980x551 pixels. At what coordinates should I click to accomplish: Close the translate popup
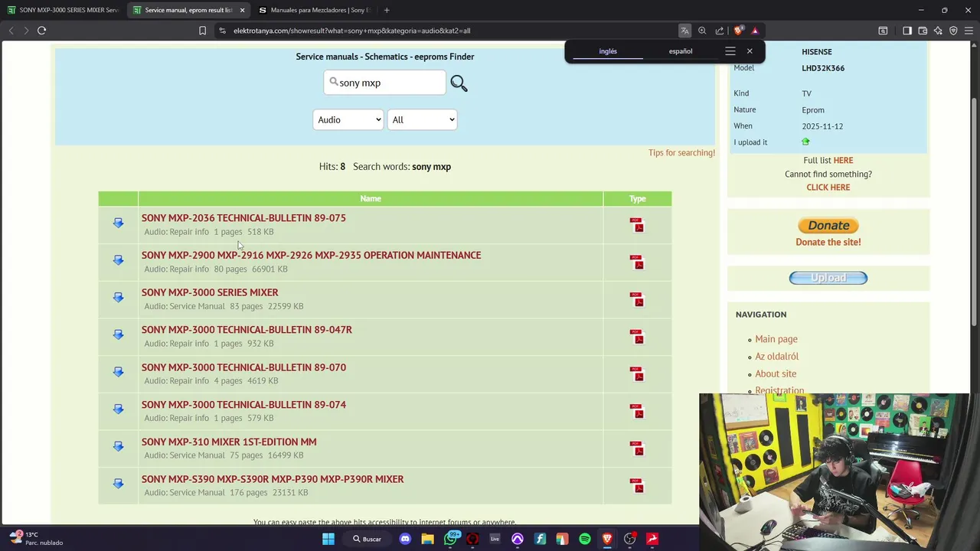tap(750, 51)
